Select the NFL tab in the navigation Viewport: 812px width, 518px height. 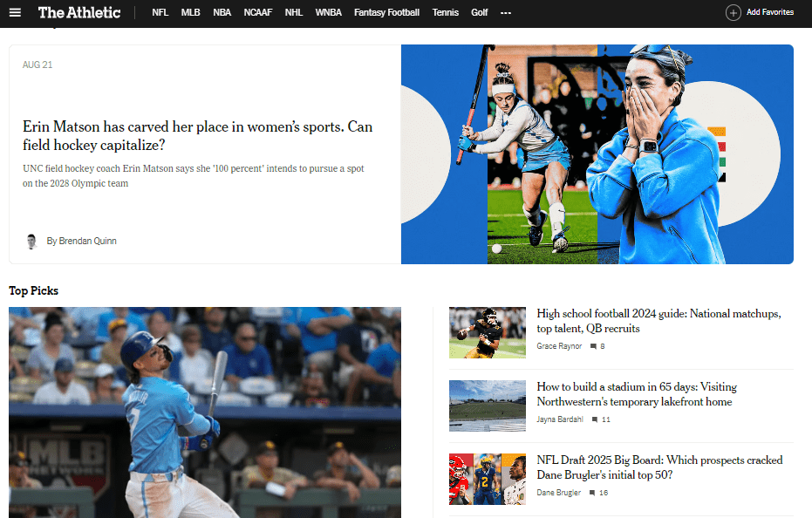click(x=160, y=12)
